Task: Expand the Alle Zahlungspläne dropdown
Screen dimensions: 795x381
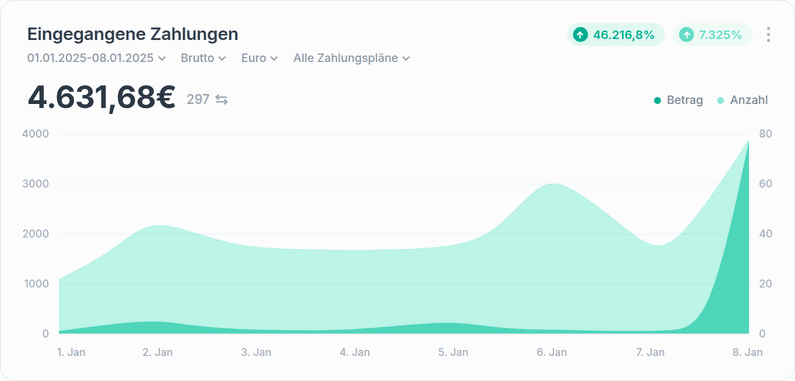Action: coord(351,58)
